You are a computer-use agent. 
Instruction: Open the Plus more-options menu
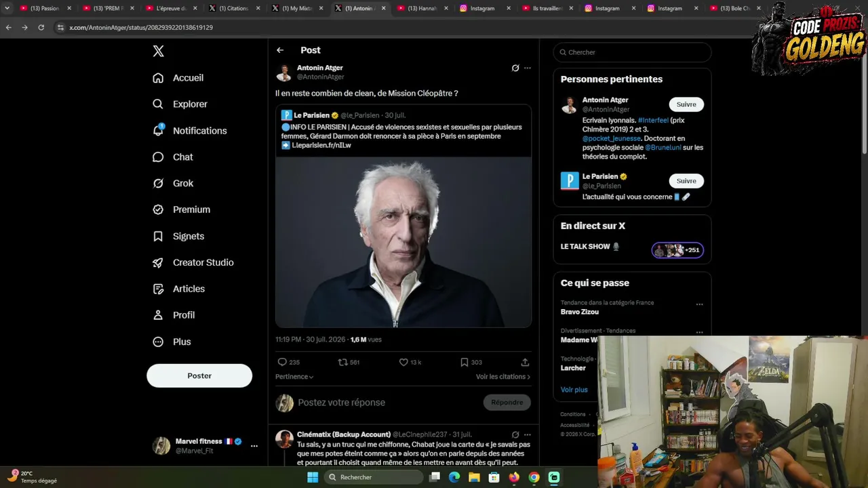[x=172, y=342]
